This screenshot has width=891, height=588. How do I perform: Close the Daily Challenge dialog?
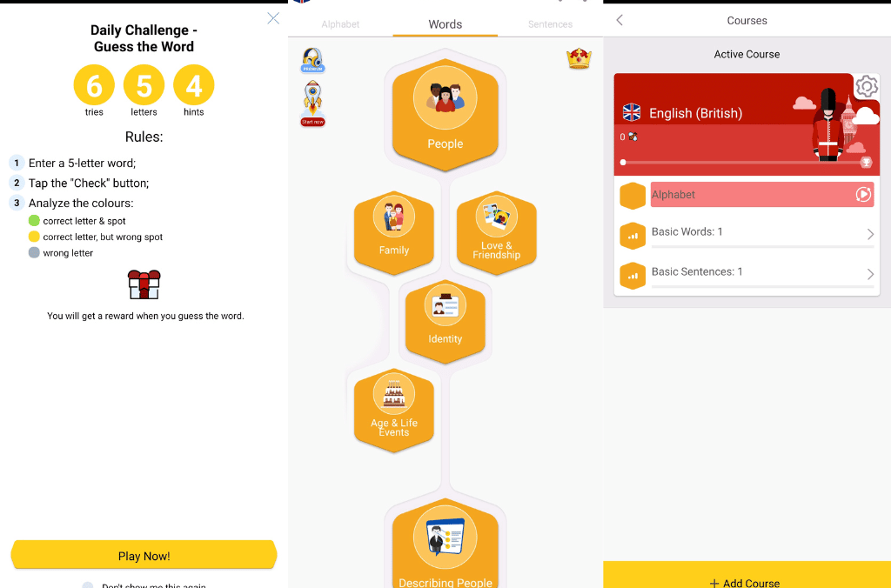click(273, 19)
